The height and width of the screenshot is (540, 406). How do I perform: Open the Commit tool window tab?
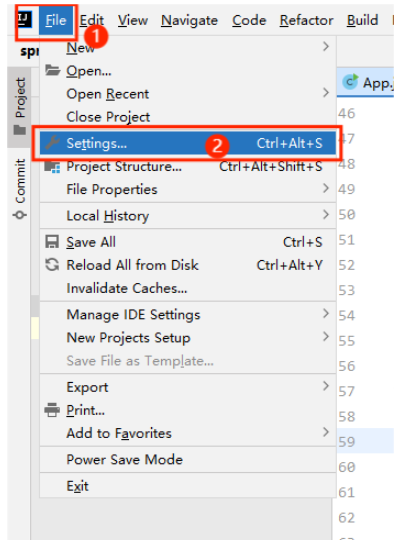click(20, 189)
